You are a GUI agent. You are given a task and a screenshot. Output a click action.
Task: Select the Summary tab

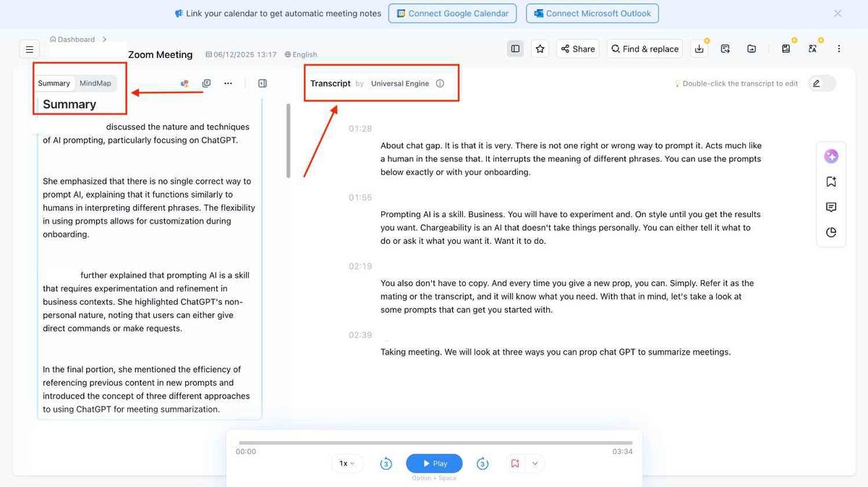(54, 83)
